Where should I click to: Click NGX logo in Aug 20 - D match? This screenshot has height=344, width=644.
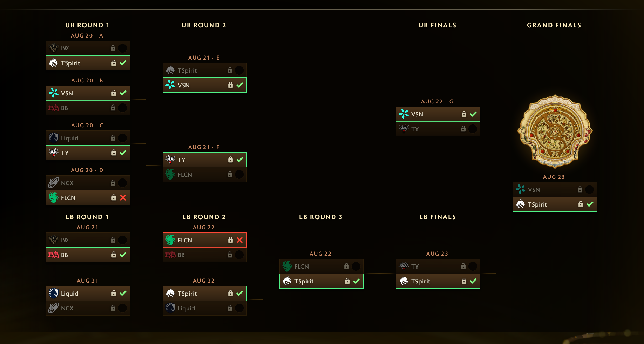54,183
